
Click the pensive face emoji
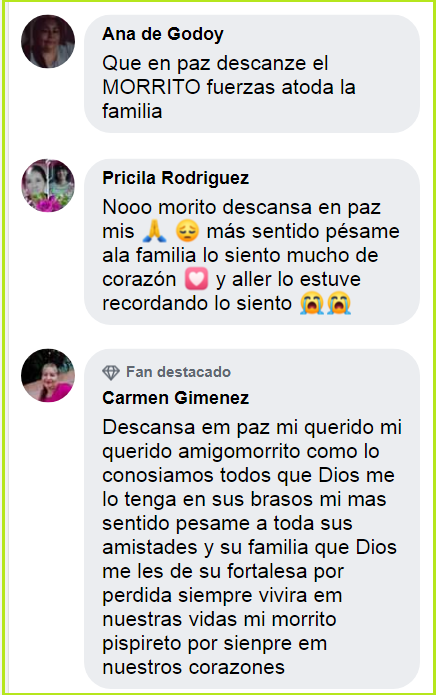(187, 231)
